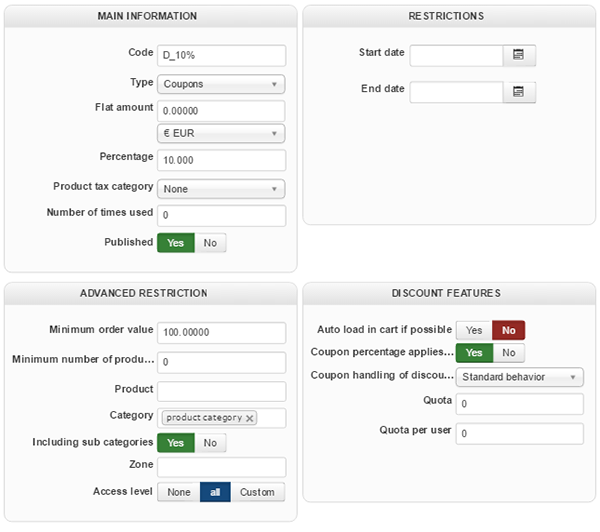Click the Quota per user field
Image resolution: width=600 pixels, height=532 pixels.
519,434
